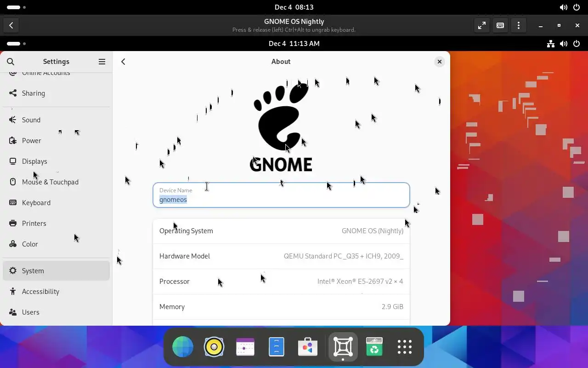
Task: Click the Power battery icon in sidebar
Action: [13, 140]
